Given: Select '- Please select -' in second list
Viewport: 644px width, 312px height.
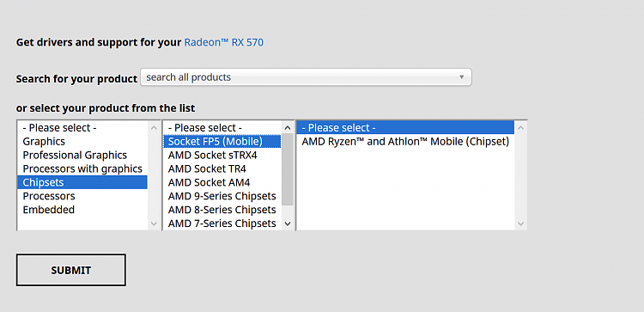Looking at the screenshot, I should coord(222,128).
